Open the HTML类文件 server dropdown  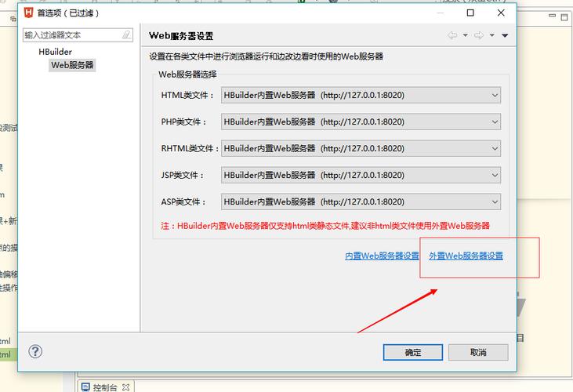[x=361, y=96]
